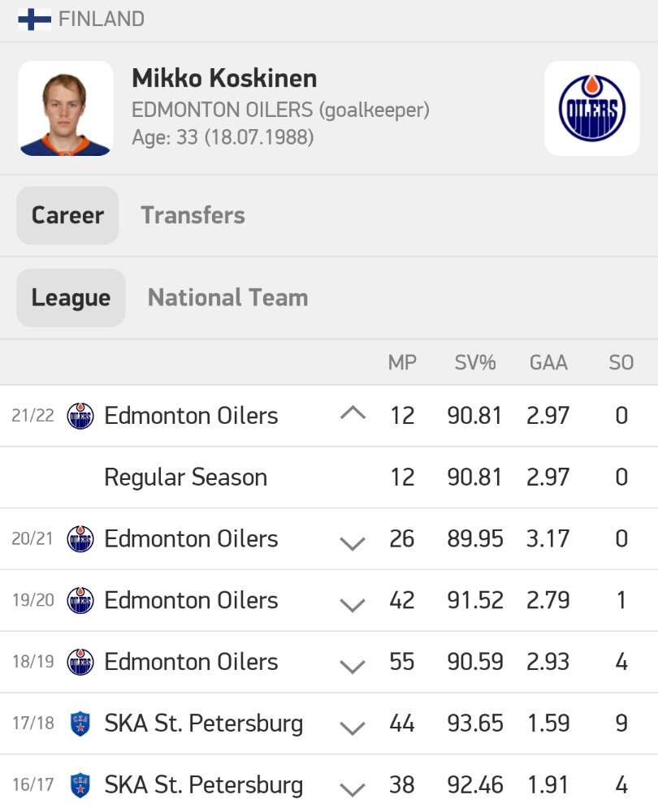The image size is (658, 812).
Task: Collapse the 21/22 Edmonton Oilers season
Action: pyautogui.click(x=353, y=413)
